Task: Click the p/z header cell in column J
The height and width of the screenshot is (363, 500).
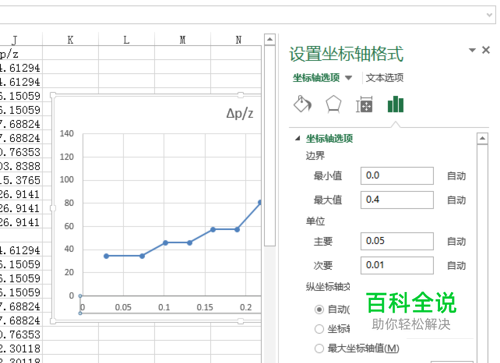Action: tap(21, 53)
